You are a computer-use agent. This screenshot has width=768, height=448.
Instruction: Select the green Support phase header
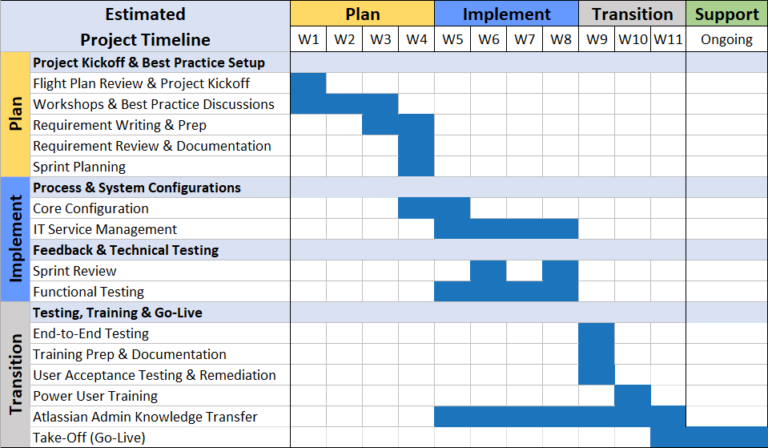tap(726, 14)
